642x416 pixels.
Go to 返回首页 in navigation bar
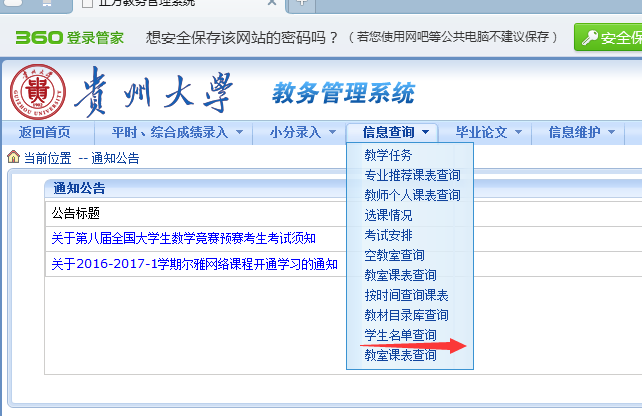[x=45, y=132]
